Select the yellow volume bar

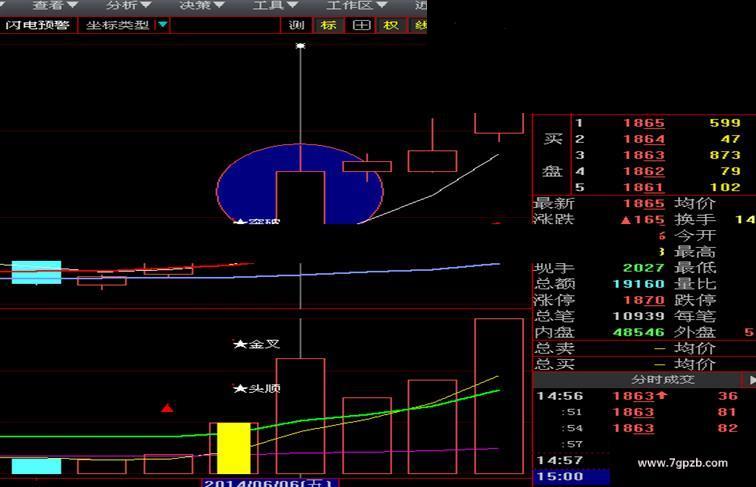coord(234,448)
